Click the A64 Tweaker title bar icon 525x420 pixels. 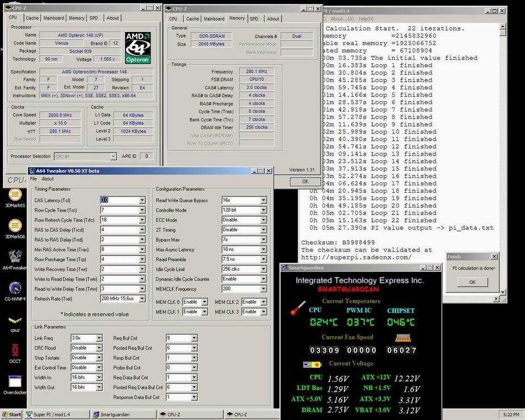tap(32, 171)
